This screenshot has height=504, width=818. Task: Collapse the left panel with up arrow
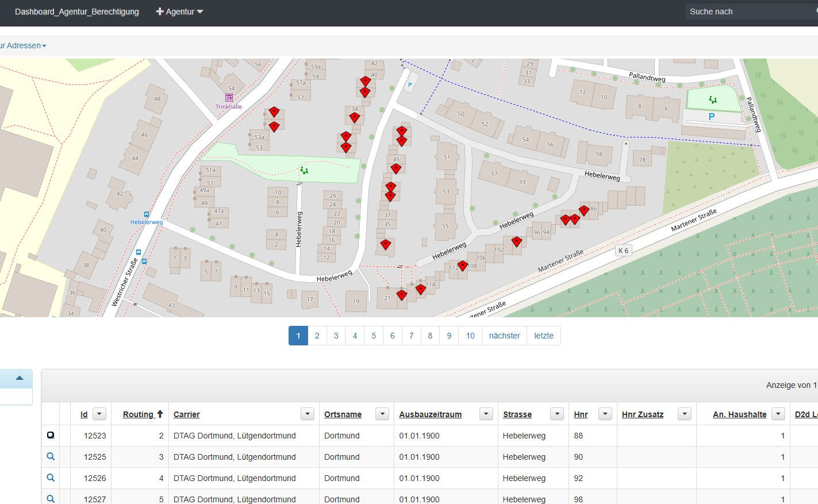pos(20,378)
